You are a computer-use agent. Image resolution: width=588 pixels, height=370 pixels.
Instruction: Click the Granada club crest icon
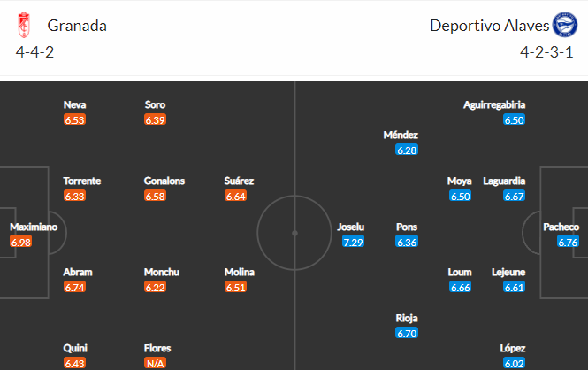click(24, 25)
